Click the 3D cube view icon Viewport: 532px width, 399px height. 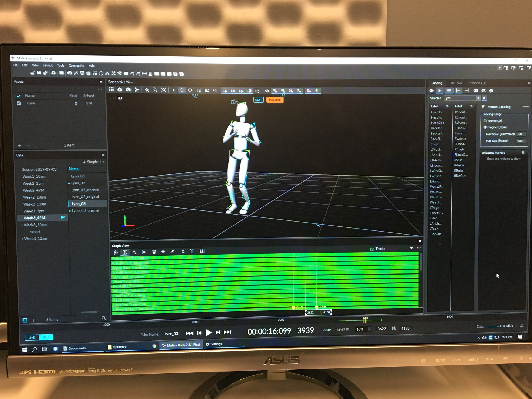click(120, 90)
